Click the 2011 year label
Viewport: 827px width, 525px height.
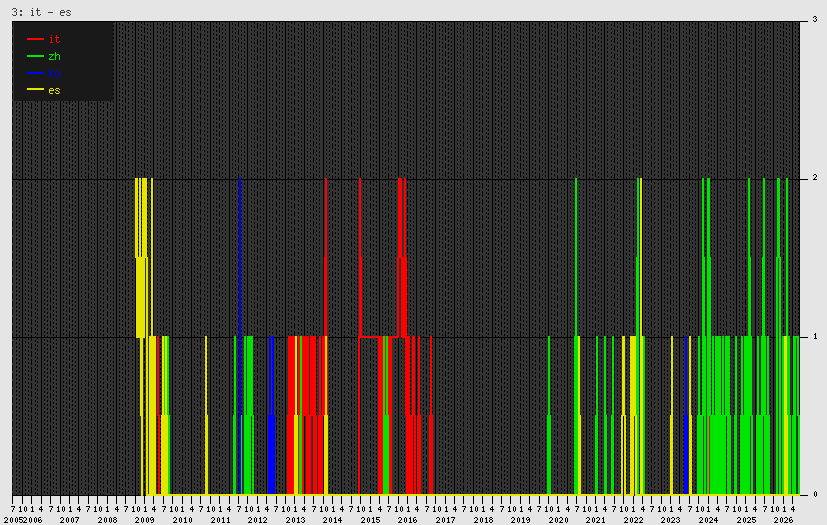pyautogui.click(x=220, y=520)
